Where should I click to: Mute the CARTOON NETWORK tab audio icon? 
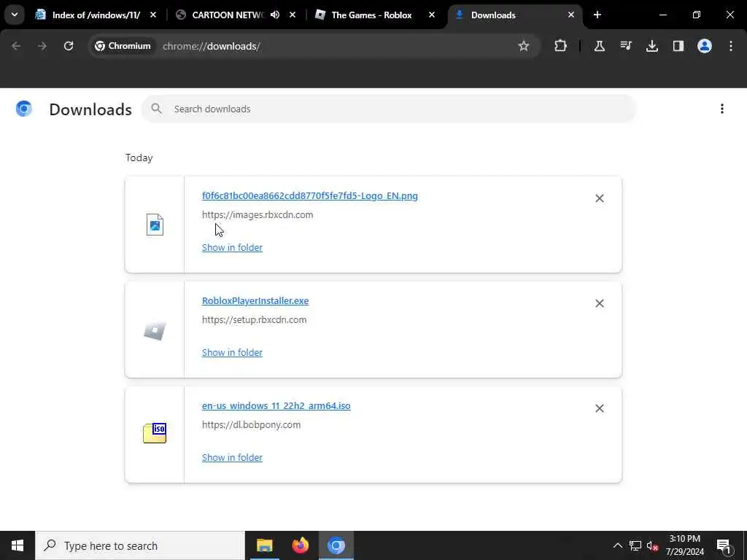(x=275, y=15)
